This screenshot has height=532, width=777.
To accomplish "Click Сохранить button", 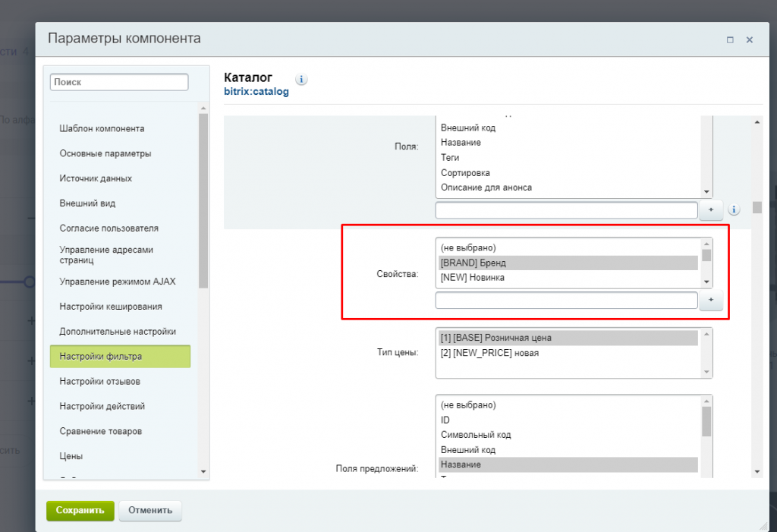I will 80,510.
